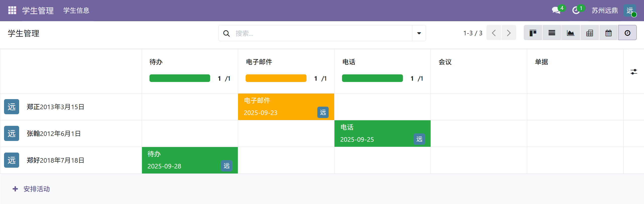Open activity column settings sliders icon
Viewport: 644px width, 204px height.
634,72
